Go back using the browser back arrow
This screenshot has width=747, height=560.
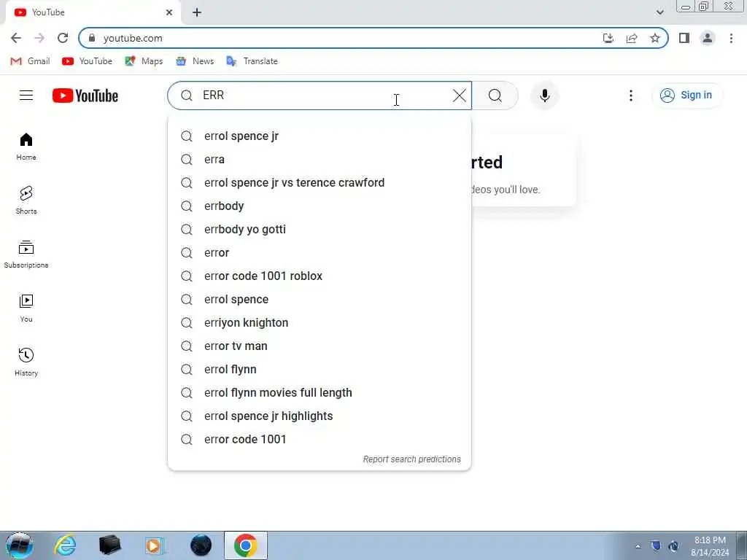coord(16,38)
